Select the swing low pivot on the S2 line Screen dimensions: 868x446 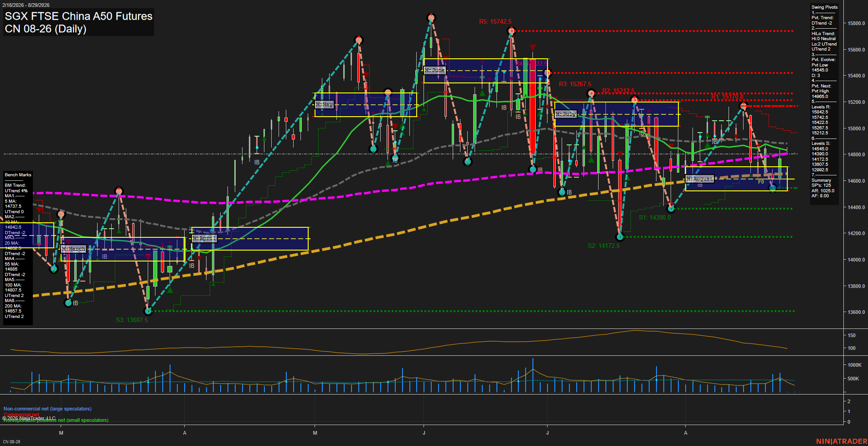point(620,237)
